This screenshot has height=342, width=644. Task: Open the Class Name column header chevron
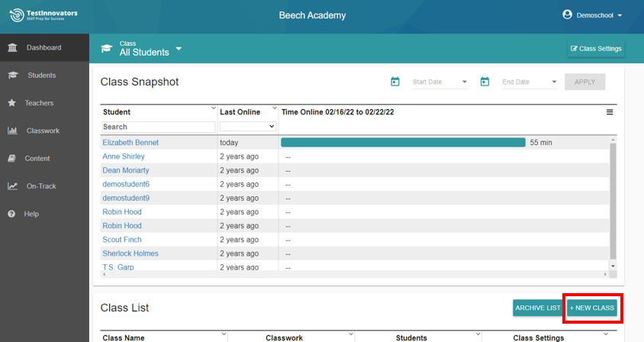point(224,334)
